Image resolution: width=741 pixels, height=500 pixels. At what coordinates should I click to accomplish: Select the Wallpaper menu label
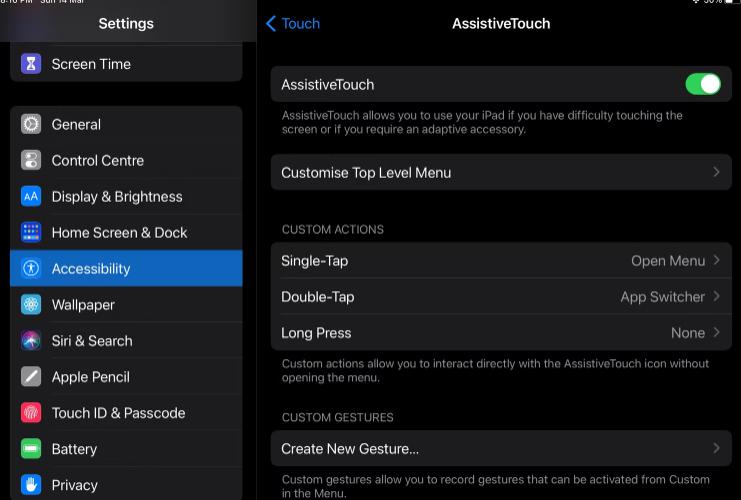83,305
